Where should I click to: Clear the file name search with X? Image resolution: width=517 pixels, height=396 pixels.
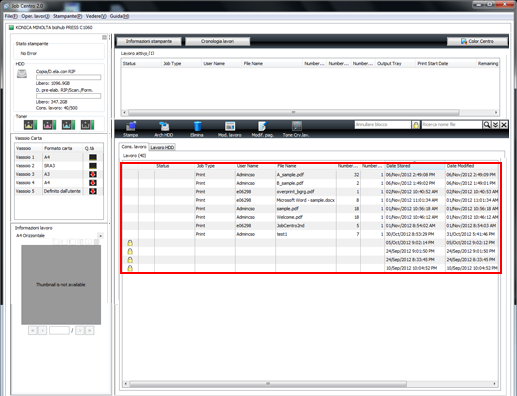coord(504,125)
